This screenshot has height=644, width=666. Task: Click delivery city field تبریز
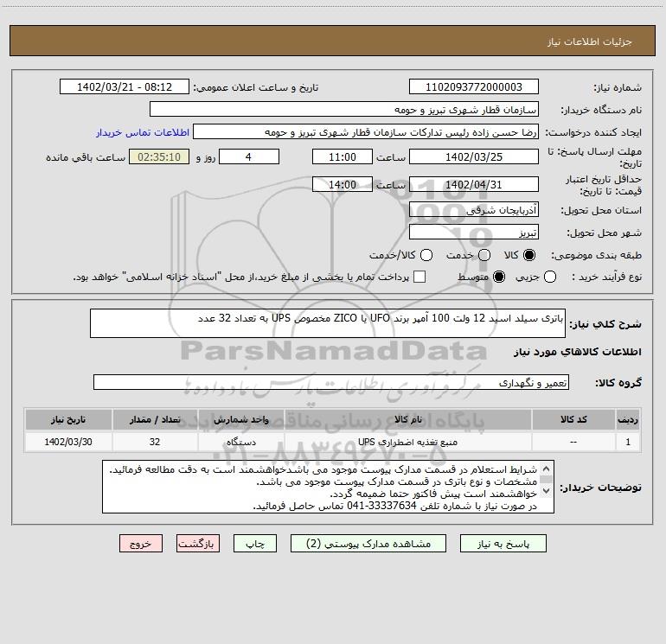474,232
